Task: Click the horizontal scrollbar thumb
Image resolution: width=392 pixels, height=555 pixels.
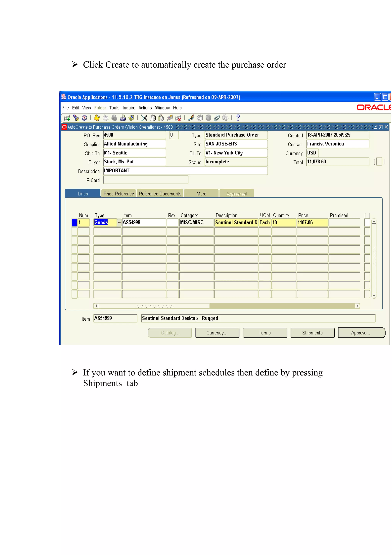Action: (154, 306)
